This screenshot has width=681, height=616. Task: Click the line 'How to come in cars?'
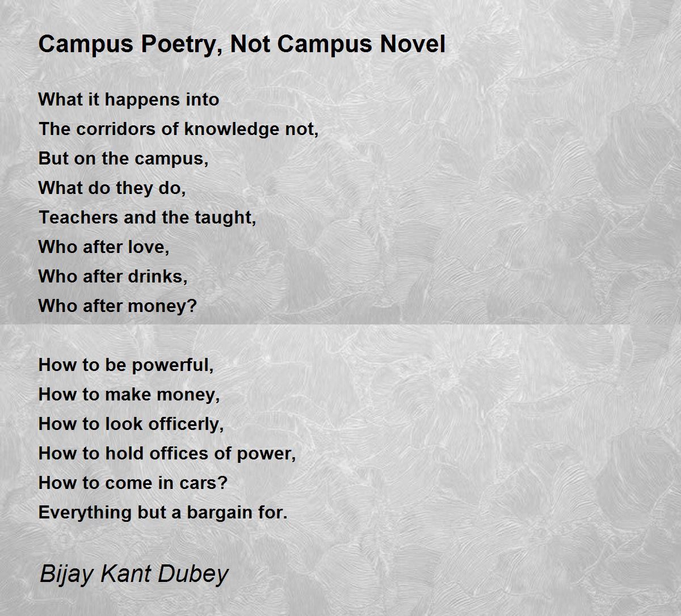[133, 483]
